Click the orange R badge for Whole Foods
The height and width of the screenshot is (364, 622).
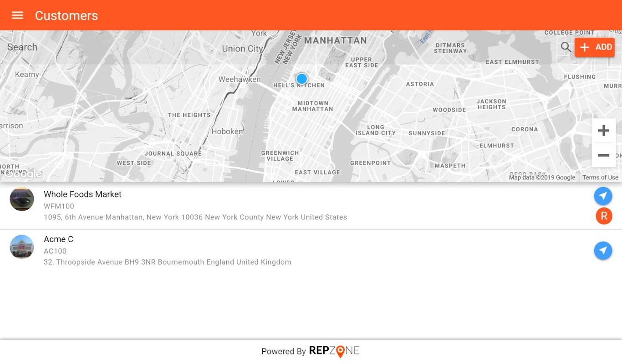click(x=604, y=216)
